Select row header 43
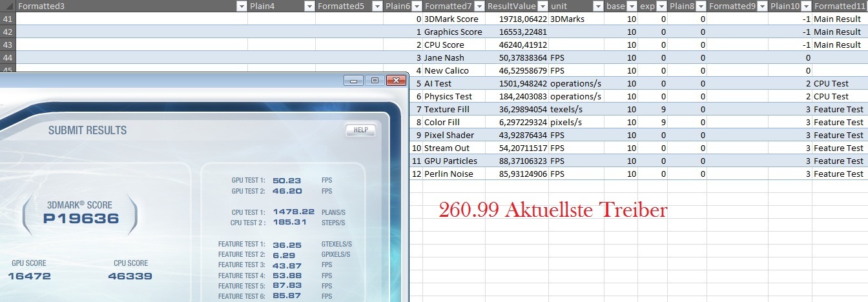868x302 pixels. click(8, 45)
